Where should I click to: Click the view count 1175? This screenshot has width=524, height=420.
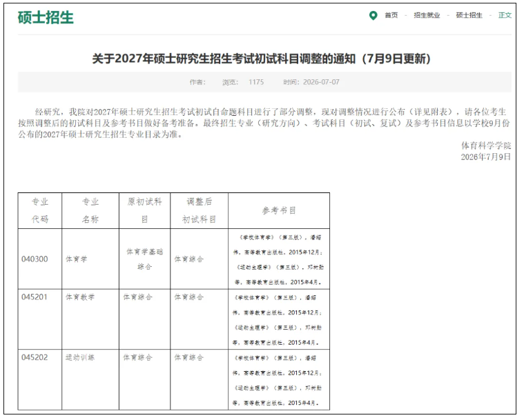256,82
